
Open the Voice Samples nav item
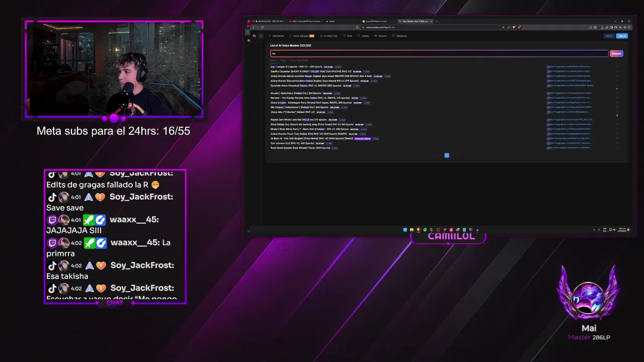click(302, 36)
